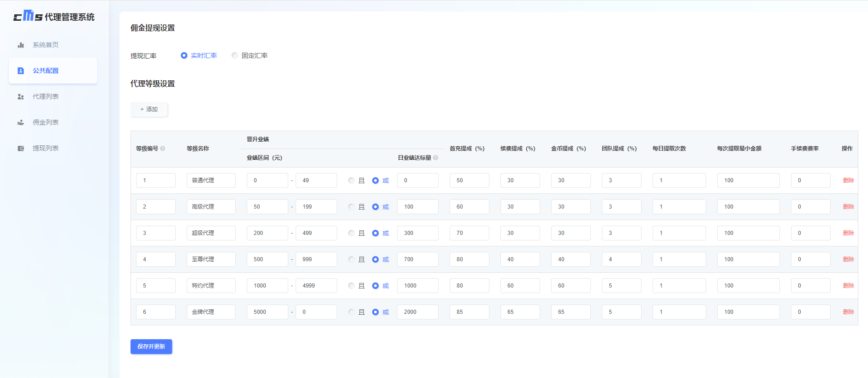Viewport: 868px width, 378px height.
Task: Select 且 radio for 至尊代理 row
Action: pos(357,259)
